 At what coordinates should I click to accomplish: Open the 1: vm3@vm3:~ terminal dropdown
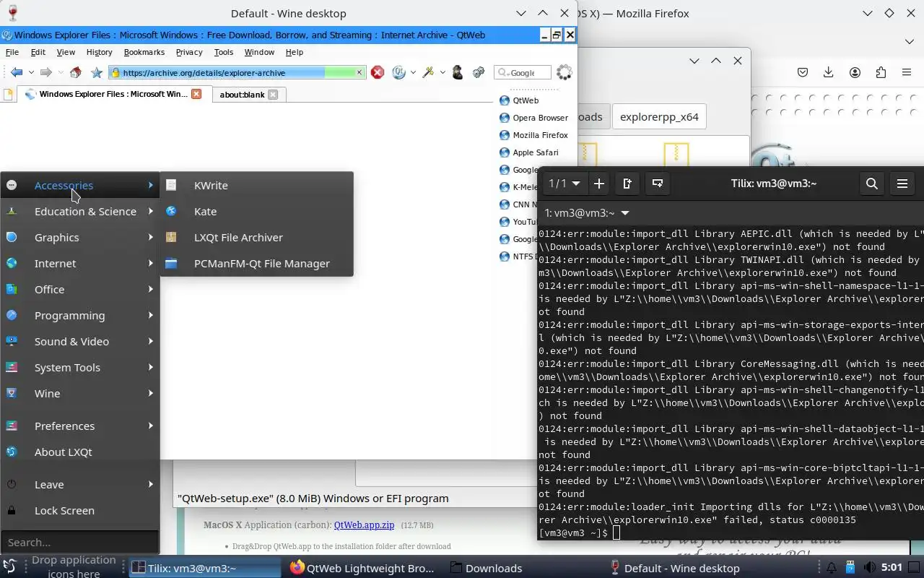(587, 213)
